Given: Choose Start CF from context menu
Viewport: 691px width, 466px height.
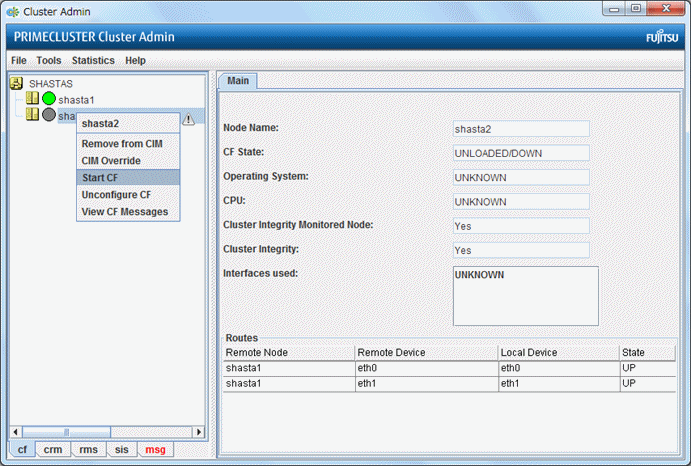Looking at the screenshot, I should pos(100,177).
